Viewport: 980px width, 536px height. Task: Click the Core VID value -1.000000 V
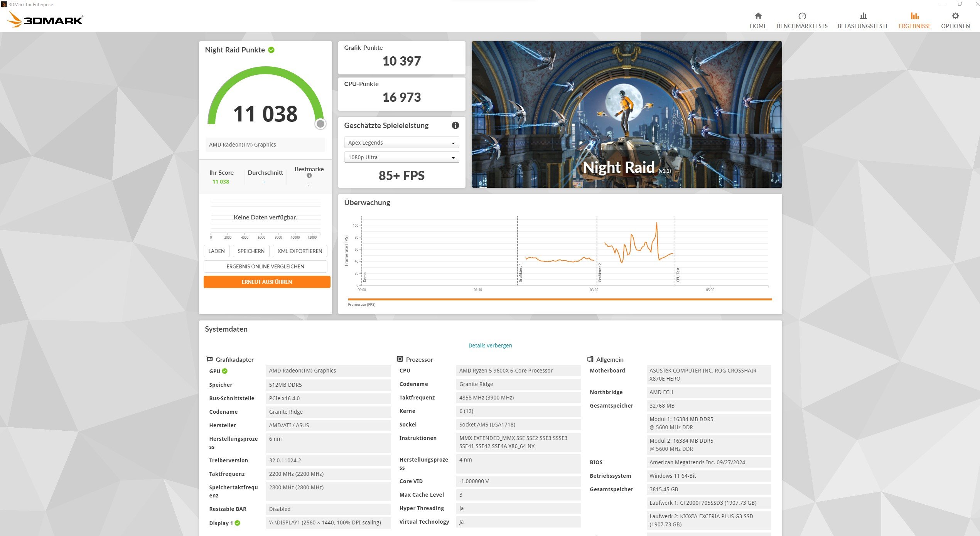(x=518, y=481)
